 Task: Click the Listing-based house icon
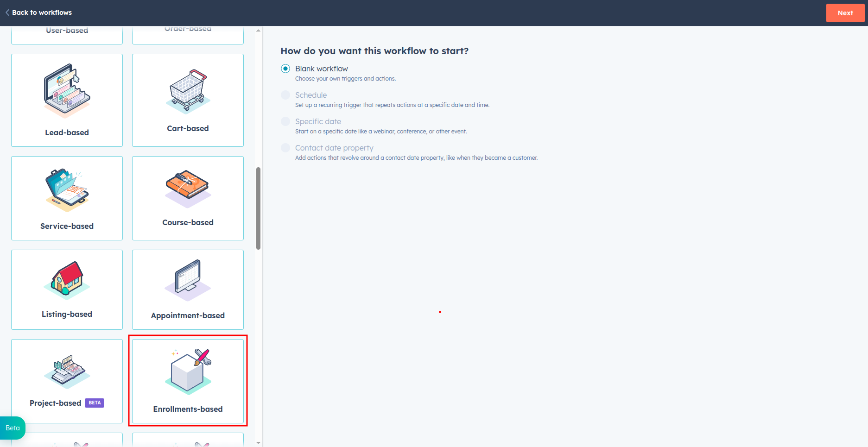67,280
